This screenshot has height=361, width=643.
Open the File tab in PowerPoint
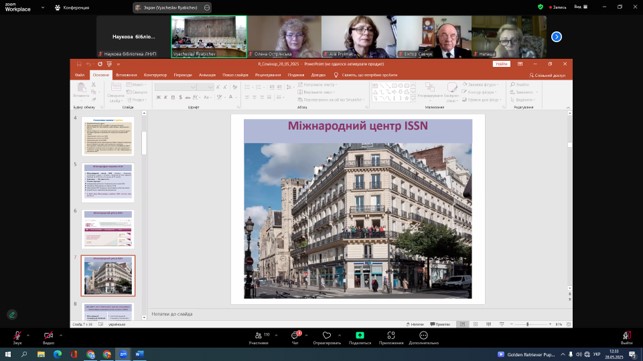click(80, 75)
